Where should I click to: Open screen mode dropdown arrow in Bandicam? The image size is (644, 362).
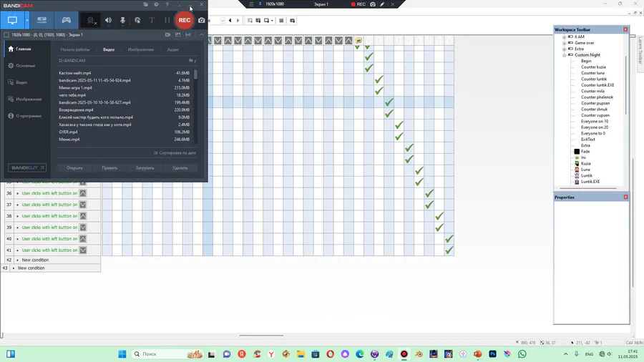point(27,20)
